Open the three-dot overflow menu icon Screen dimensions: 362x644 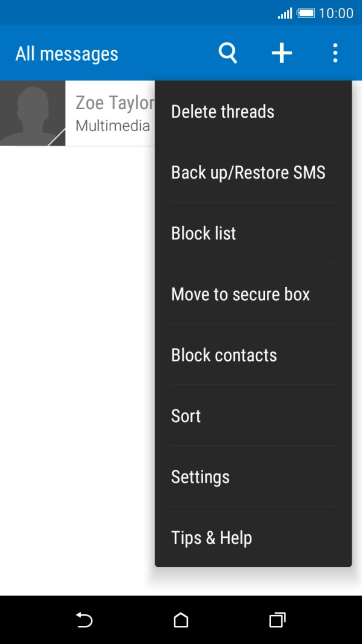[335, 53]
